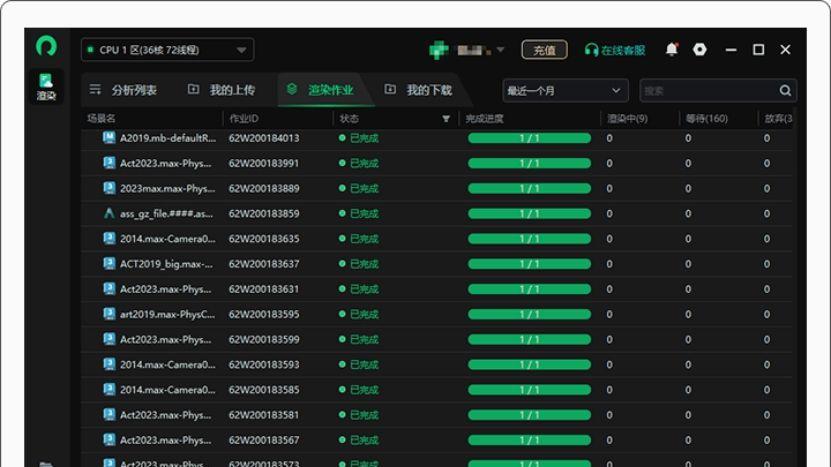
Task: Click A2019.mb-defaultR... scene name
Action: coord(168,138)
